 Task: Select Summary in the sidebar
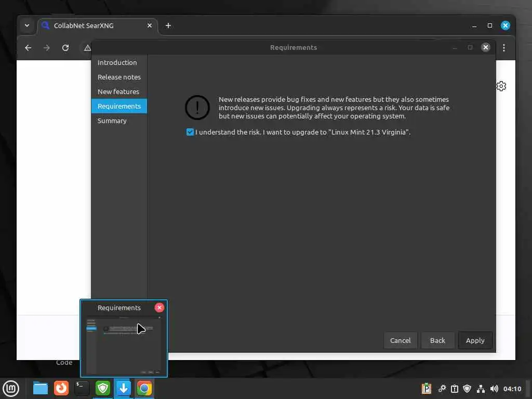[x=119, y=121]
